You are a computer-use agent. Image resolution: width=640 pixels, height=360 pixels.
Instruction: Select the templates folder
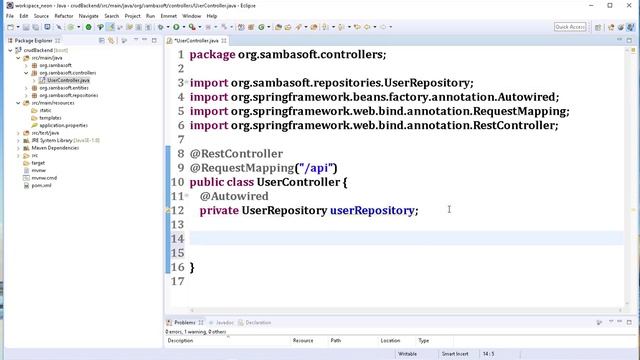(x=50, y=118)
